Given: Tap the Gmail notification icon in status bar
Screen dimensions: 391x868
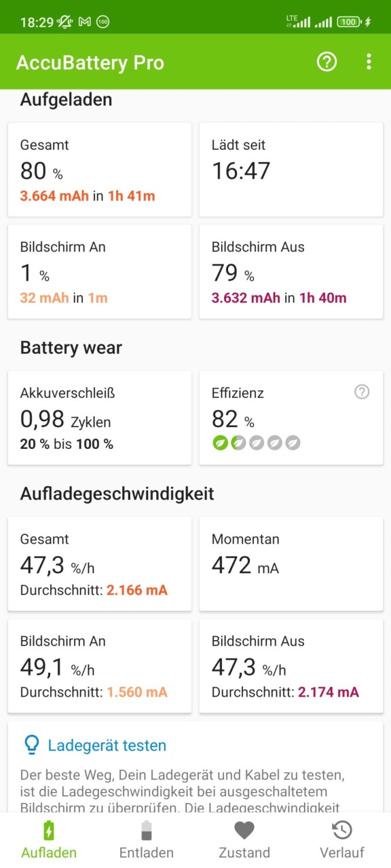Looking at the screenshot, I should coord(85,22).
